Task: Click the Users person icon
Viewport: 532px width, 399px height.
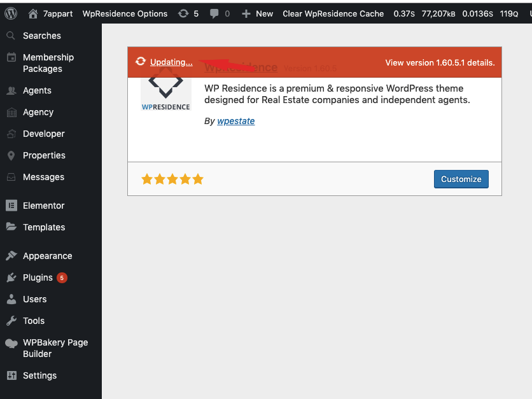Action: [x=11, y=299]
